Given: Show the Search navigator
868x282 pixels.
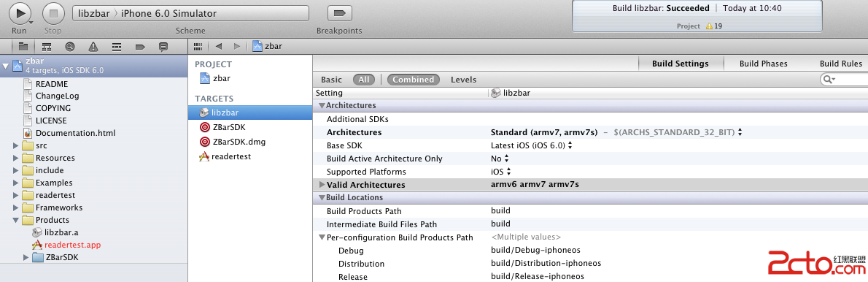Looking at the screenshot, I should click(x=70, y=47).
